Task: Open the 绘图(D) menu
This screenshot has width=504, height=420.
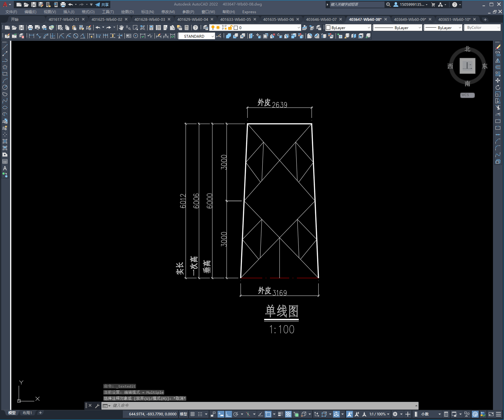Action: pos(127,12)
